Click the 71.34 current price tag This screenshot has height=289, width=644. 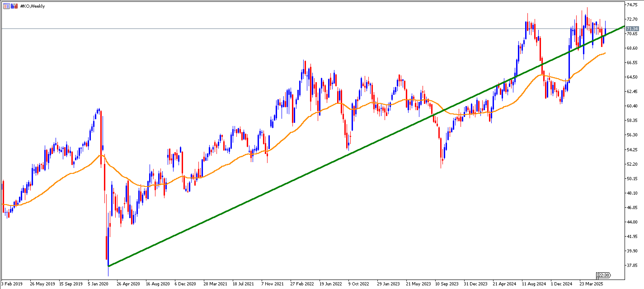tap(632, 29)
